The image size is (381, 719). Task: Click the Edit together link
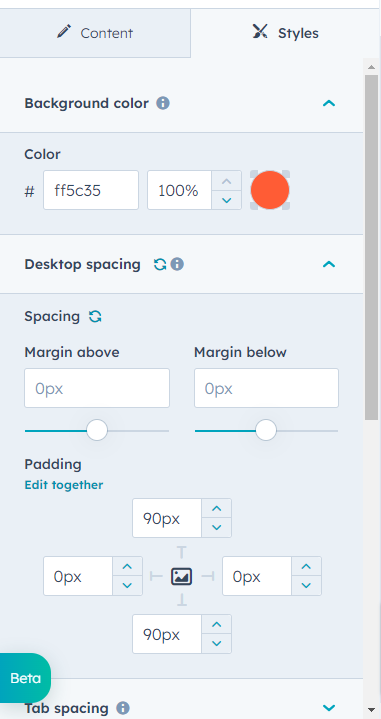pyautogui.click(x=64, y=485)
